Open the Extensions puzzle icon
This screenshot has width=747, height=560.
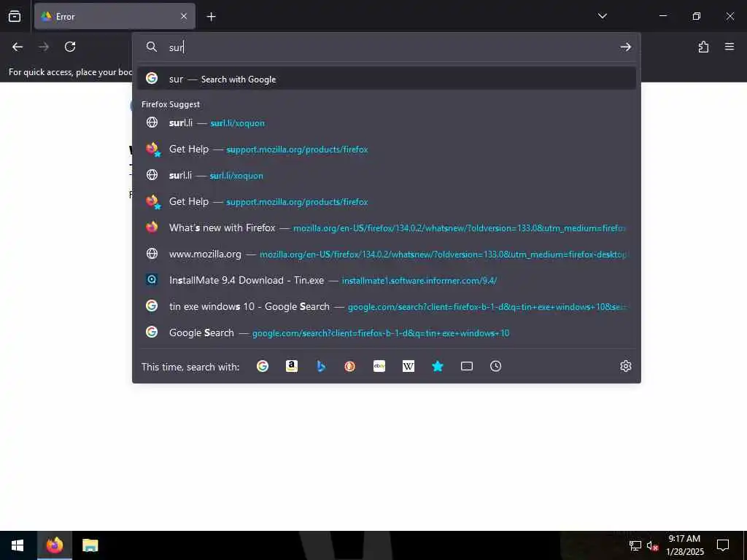click(x=703, y=47)
